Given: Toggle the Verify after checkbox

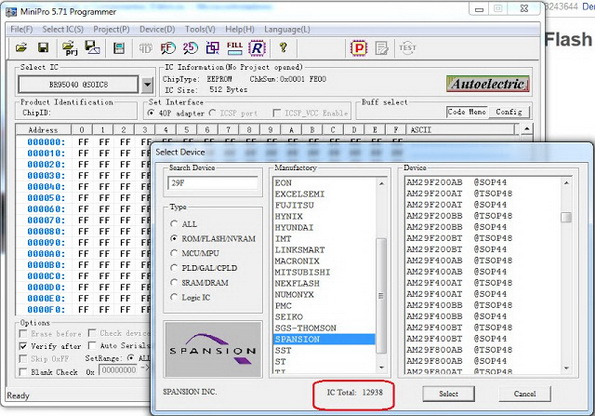Looking at the screenshot, I should [23, 346].
